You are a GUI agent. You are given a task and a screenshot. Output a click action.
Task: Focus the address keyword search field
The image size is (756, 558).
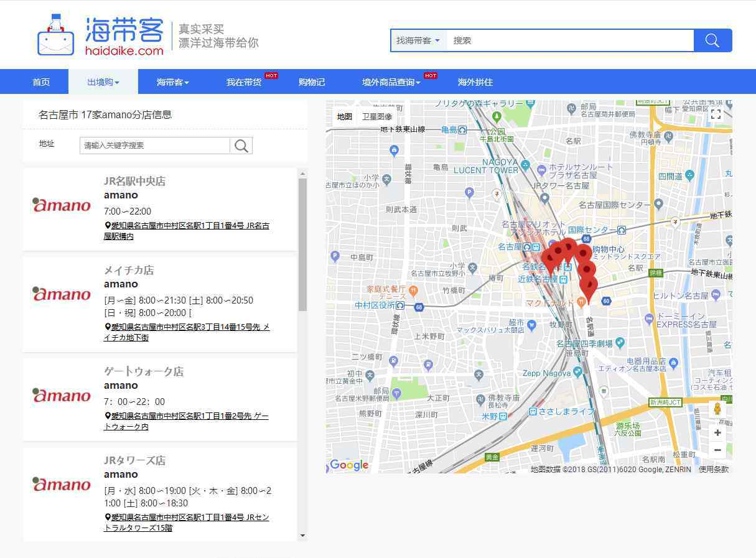pos(155,146)
